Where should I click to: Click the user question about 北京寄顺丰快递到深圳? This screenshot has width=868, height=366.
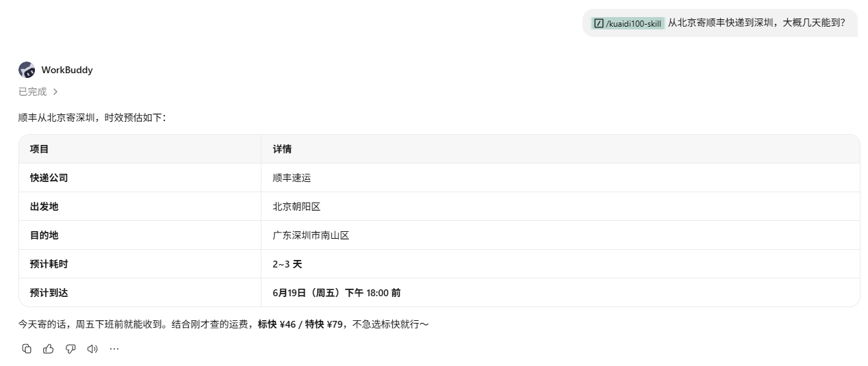coord(757,23)
